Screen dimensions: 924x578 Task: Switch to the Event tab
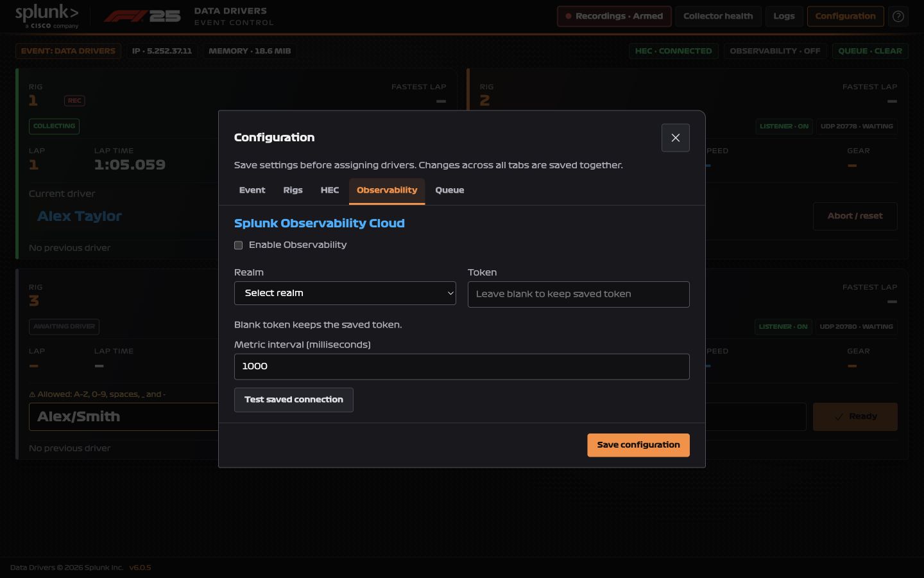[252, 190]
